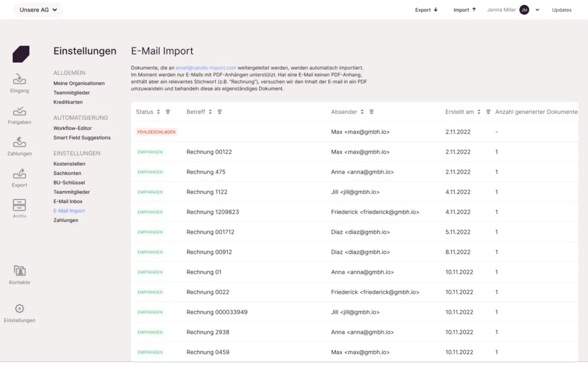Go to Freigaben in the sidebar
The width and height of the screenshot is (588, 376).
[x=20, y=111]
